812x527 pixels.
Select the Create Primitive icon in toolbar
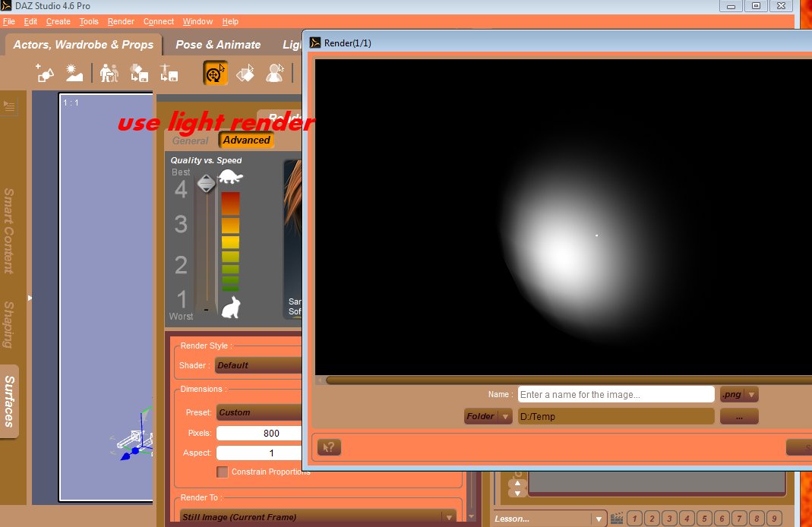pyautogui.click(x=45, y=73)
